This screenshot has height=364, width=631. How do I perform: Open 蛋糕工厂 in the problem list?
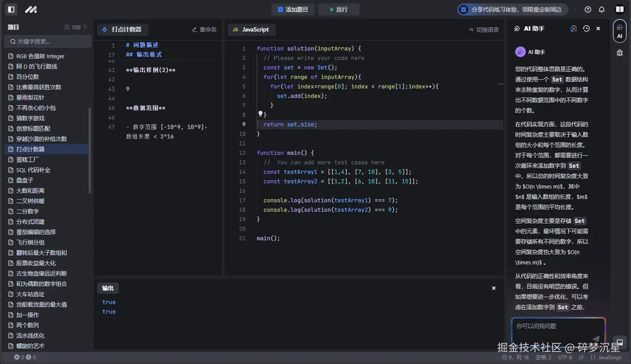[x=28, y=160]
